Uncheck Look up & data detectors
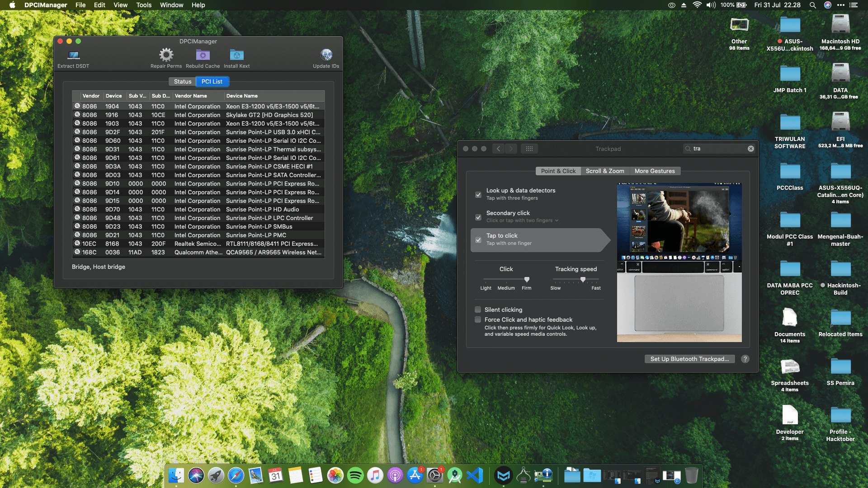The height and width of the screenshot is (488, 868). tap(478, 195)
